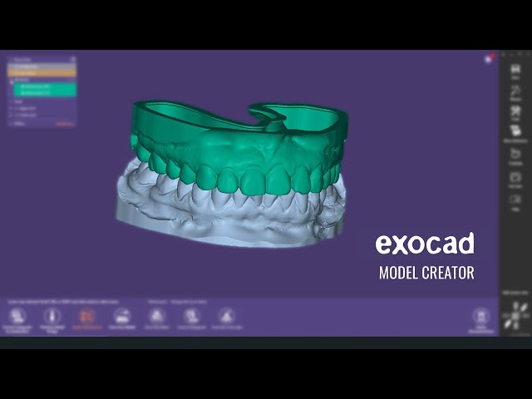Screen dimensions: 532x399
Task: Select the orange highlighted bottom toolbar icon
Action: coord(86,316)
